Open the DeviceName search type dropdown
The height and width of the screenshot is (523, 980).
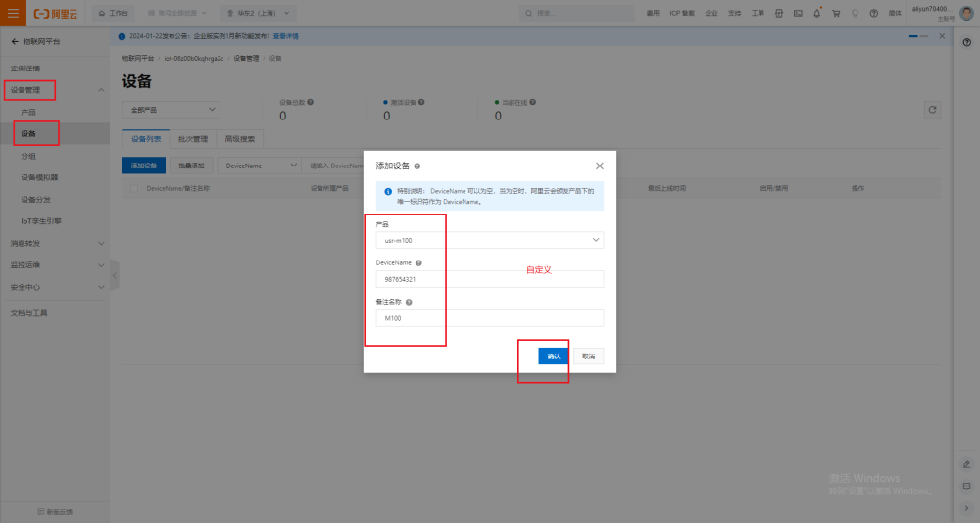point(260,166)
